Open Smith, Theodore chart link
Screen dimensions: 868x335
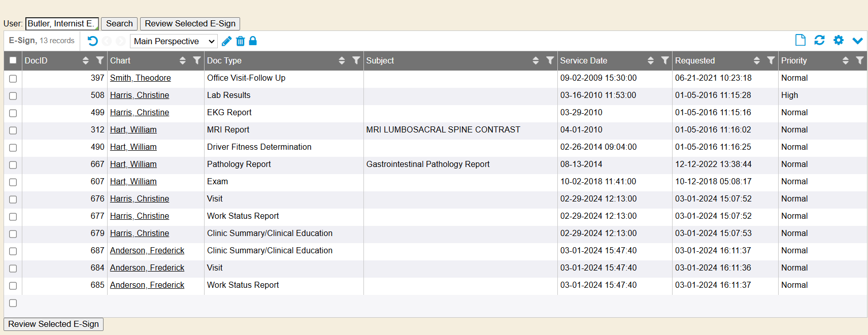click(x=140, y=78)
